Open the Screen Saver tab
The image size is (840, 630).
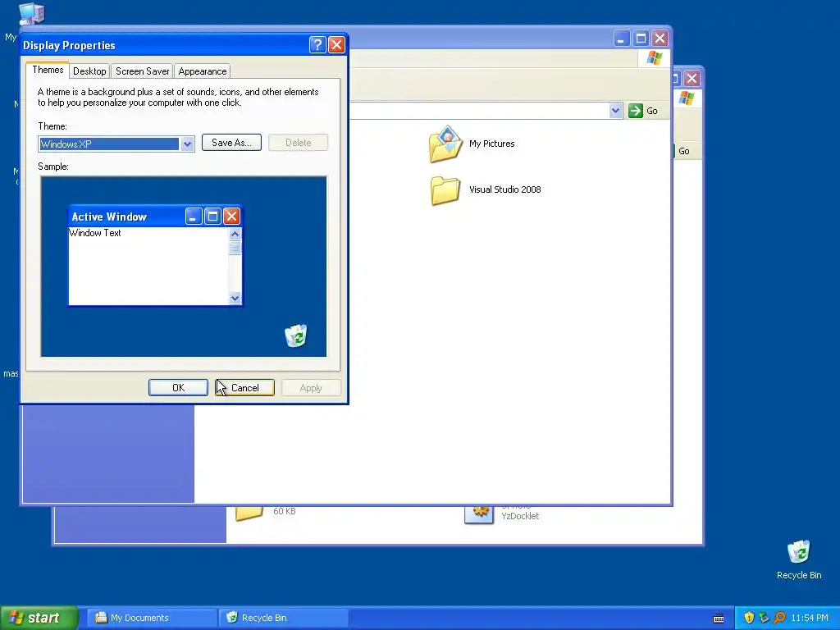tap(142, 71)
